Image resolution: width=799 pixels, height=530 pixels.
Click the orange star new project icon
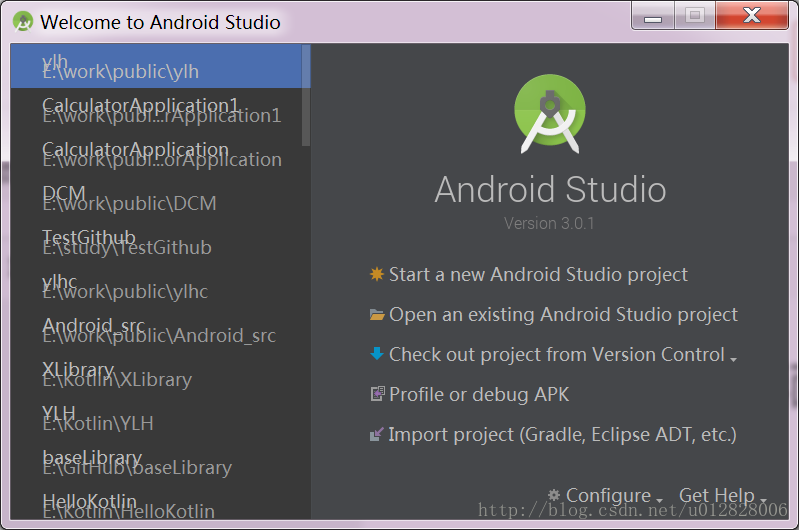377,274
